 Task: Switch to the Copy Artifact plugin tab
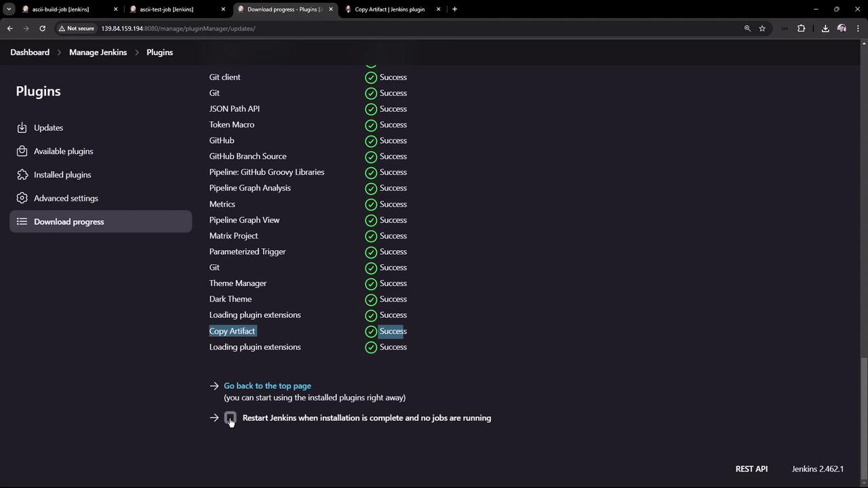[389, 9]
